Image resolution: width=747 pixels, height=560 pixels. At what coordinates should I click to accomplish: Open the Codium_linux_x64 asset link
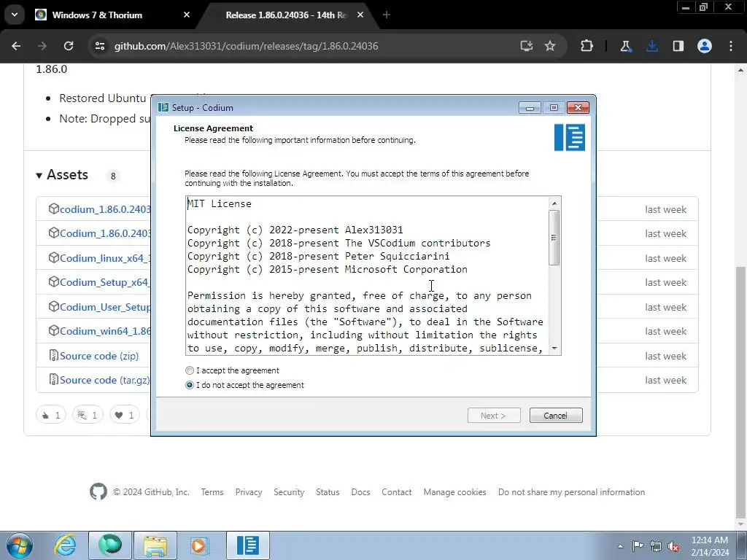pos(105,258)
